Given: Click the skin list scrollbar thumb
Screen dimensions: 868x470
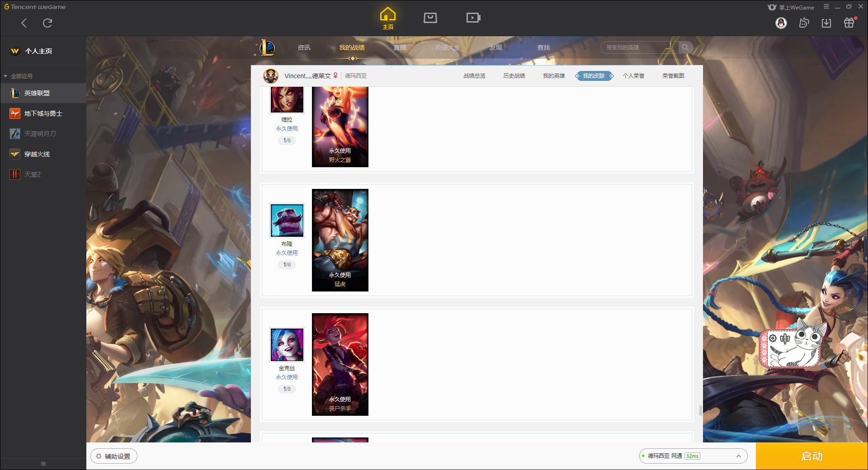Looking at the screenshot, I should point(701,410).
